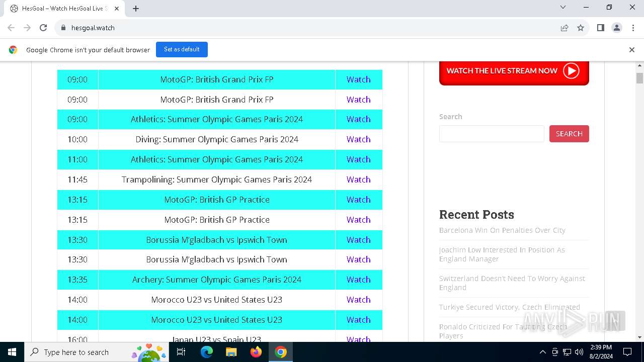Show hidden system tray icons
644x362 pixels.
pyautogui.click(x=542, y=352)
